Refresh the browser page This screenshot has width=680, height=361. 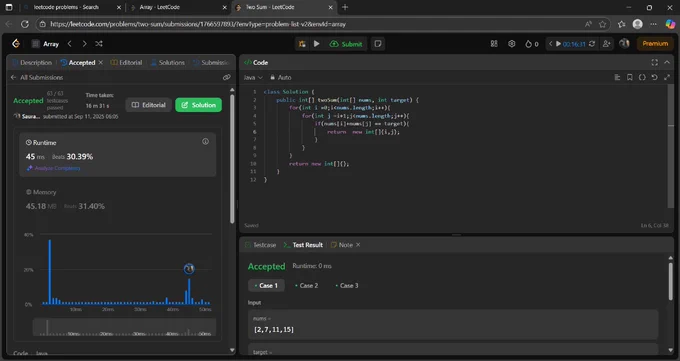[x=25, y=24]
